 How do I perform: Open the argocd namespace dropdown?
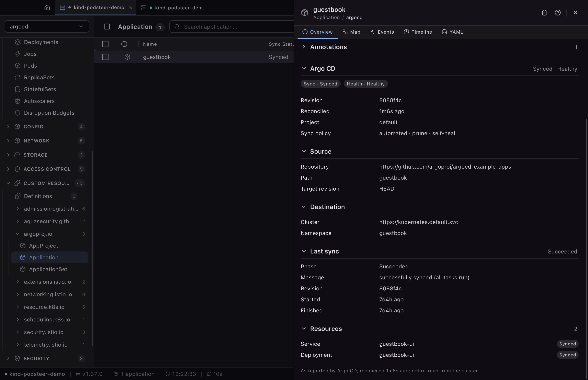pos(47,27)
